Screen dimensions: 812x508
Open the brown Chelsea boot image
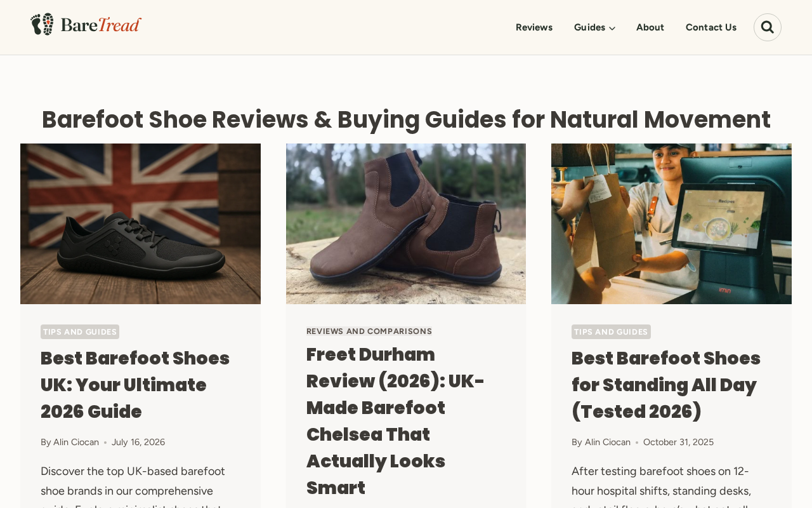(406, 224)
